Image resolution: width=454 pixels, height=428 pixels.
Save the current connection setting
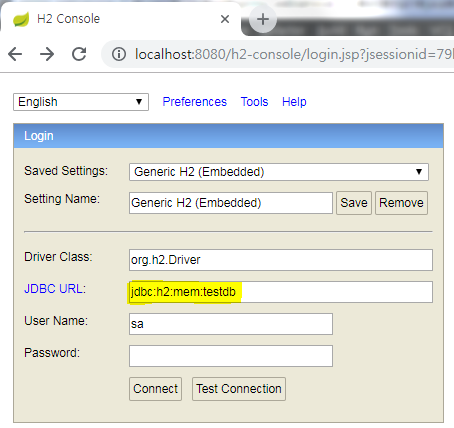pos(354,203)
